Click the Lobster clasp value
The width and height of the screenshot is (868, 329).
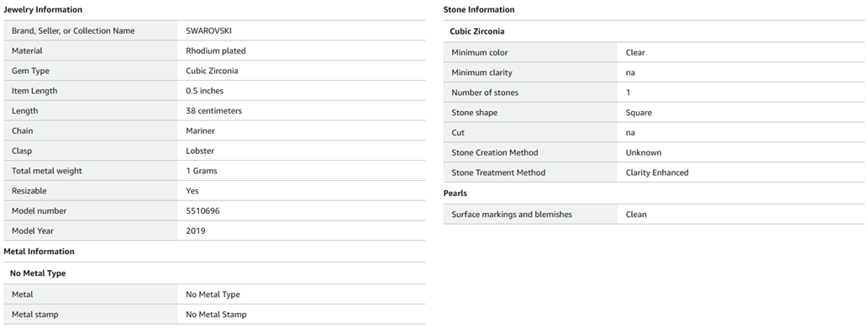pos(200,151)
